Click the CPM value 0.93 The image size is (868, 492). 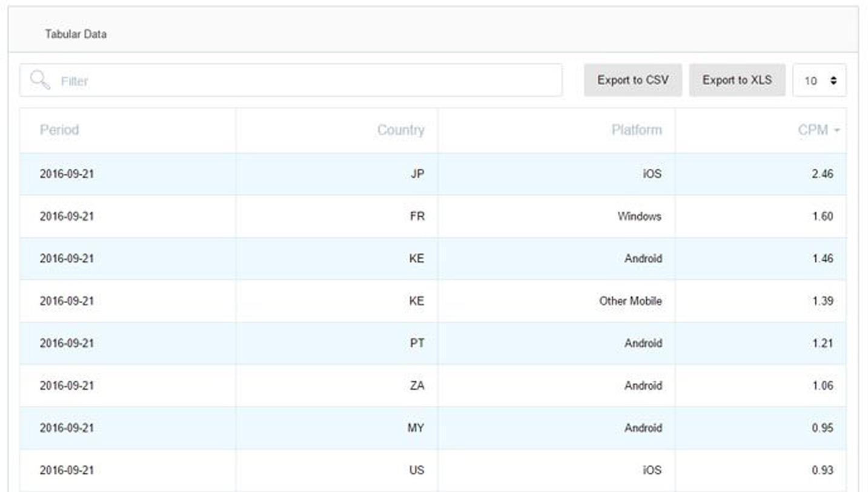(x=823, y=470)
